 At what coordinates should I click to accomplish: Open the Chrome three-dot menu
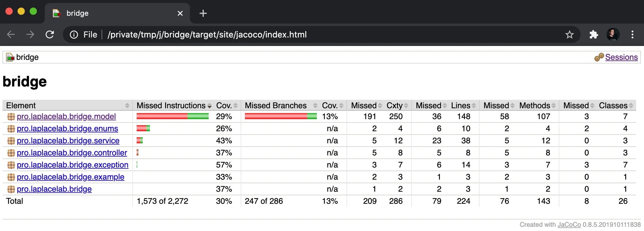click(632, 34)
